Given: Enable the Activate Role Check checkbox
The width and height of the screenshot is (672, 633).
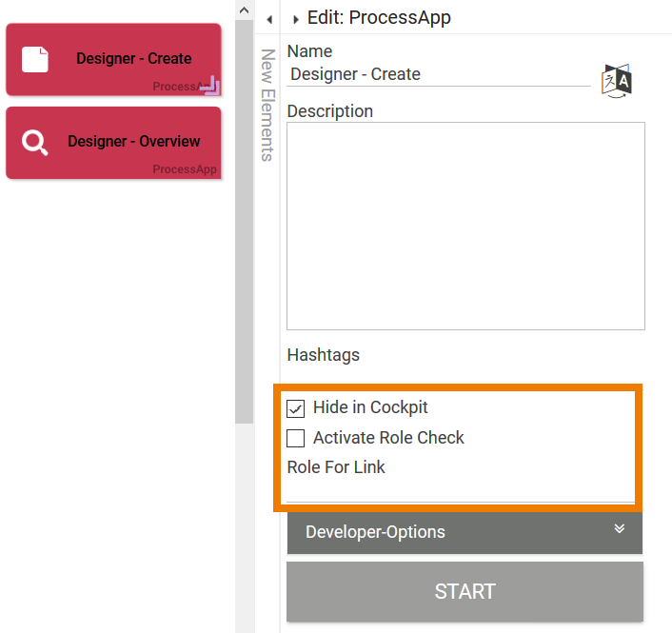Looking at the screenshot, I should click(x=296, y=439).
